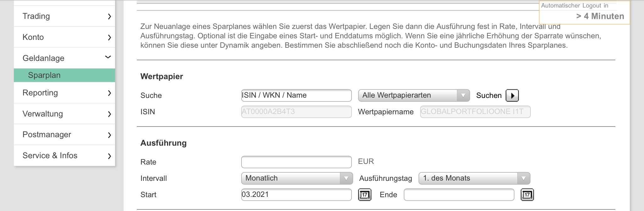This screenshot has width=644, height=211.
Task: Open the Alle Wertpapierarten dropdown
Action: (x=414, y=95)
